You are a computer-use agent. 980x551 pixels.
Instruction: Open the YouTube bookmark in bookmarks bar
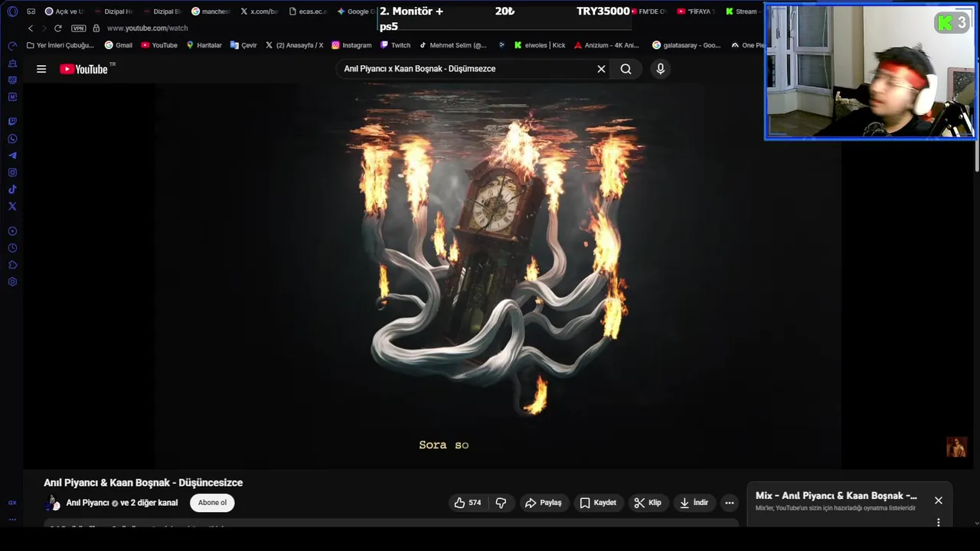tap(159, 45)
